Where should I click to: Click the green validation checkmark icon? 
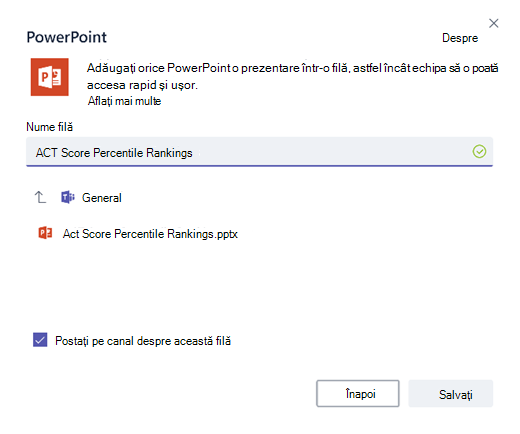(479, 152)
